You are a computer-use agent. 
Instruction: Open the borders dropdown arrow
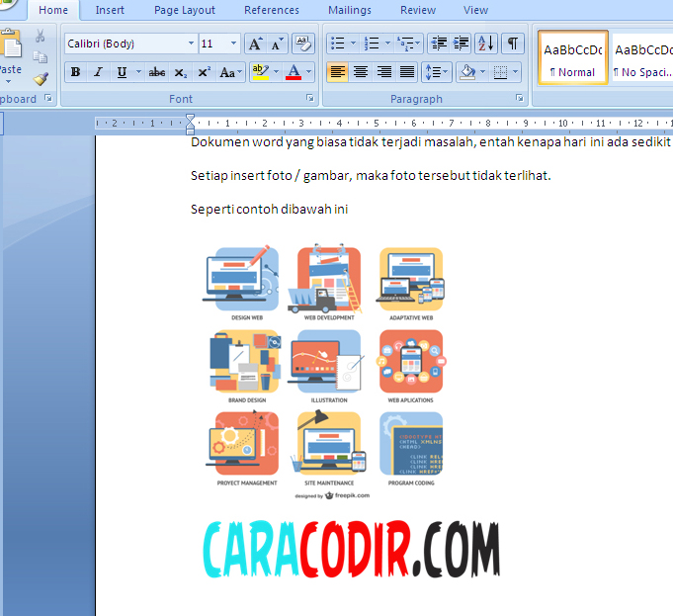(516, 72)
